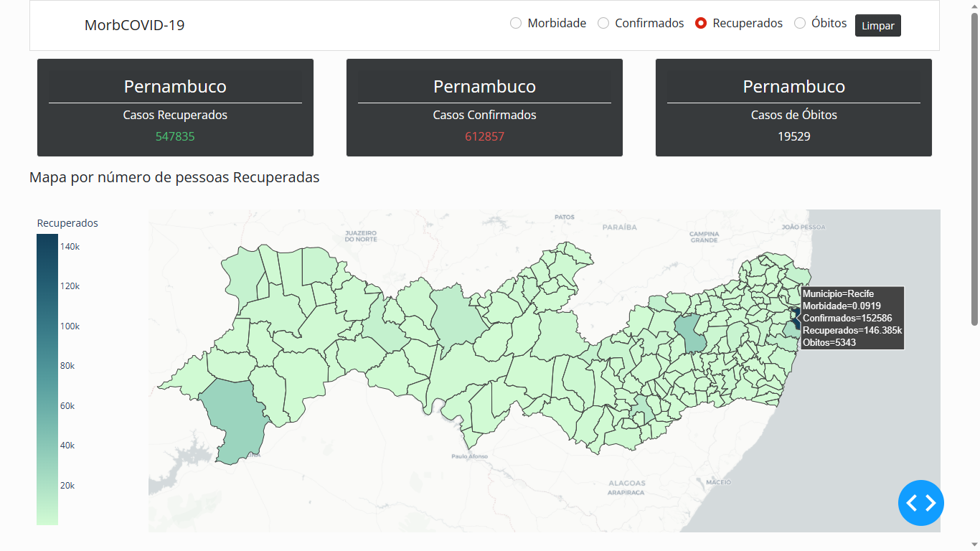Click the Casos Confirmados Pernambuco card
Screen dimensions: 980x551
(x=484, y=108)
